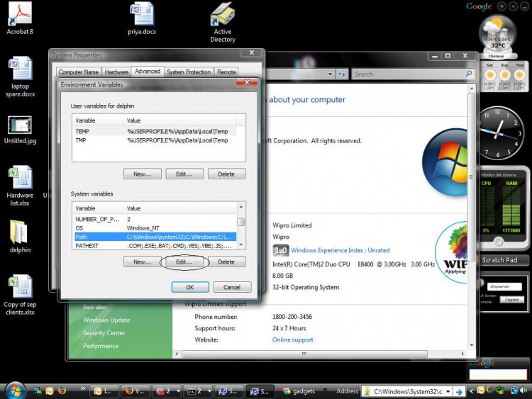This screenshot has width=532, height=399.
Task: Click the network icon in system tray
Action: click(514, 391)
